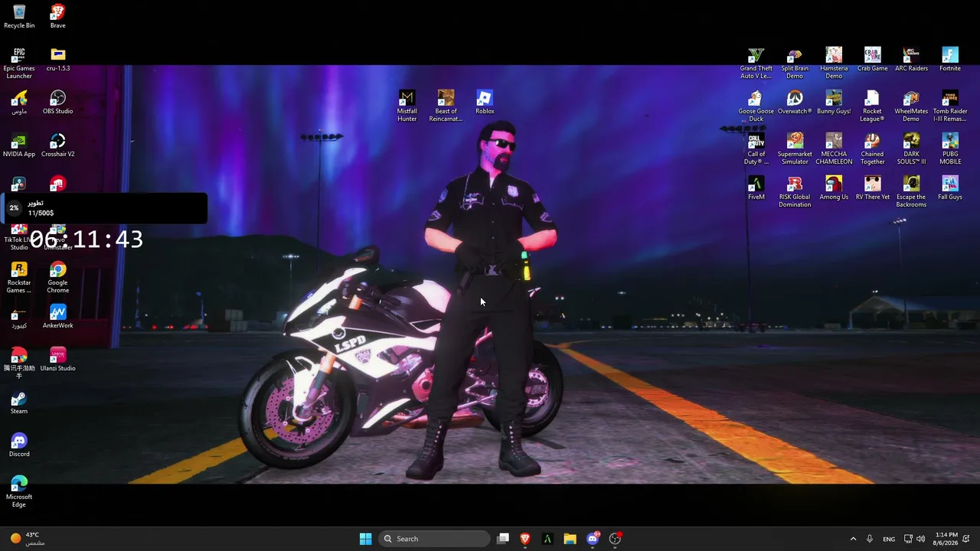Launch the ARC Raiders shortcut
The height and width of the screenshot is (551, 980).
tap(911, 59)
